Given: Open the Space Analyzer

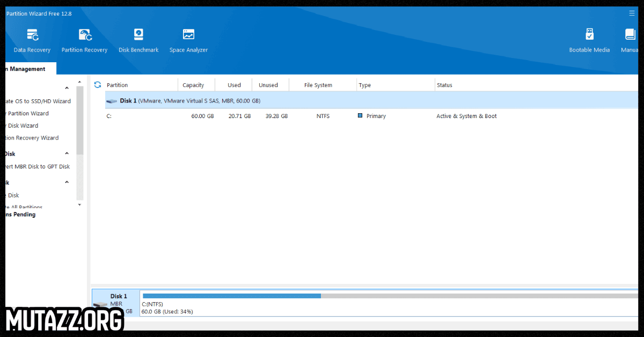Looking at the screenshot, I should click(x=188, y=40).
